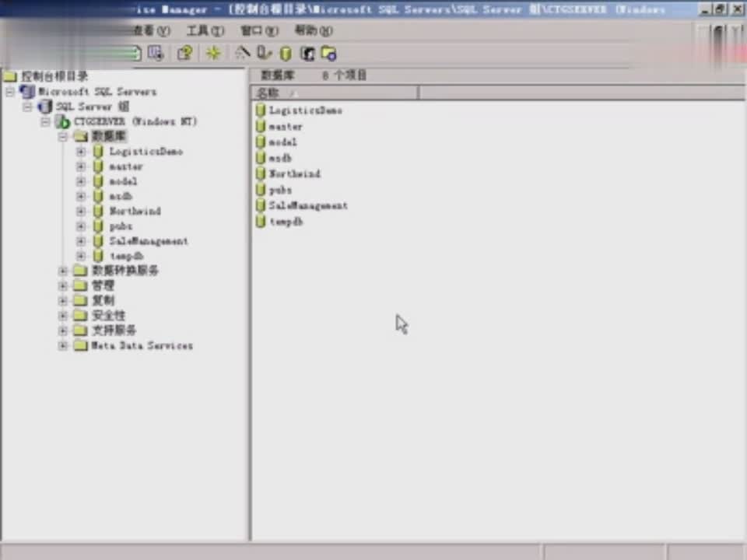Viewport: 747px width, 560px height.
Task: Click the New Database cylinder toolbar icon
Action: tap(286, 54)
